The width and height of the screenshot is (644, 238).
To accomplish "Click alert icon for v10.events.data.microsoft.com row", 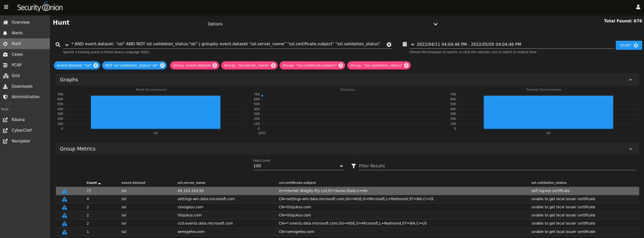I will pyautogui.click(x=64, y=223).
